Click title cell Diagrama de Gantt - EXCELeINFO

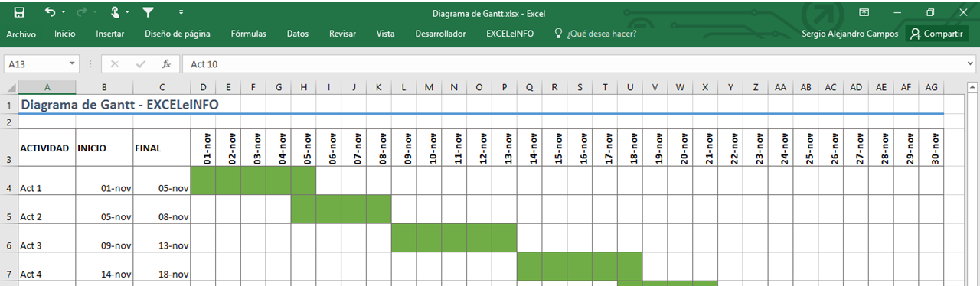point(120,105)
